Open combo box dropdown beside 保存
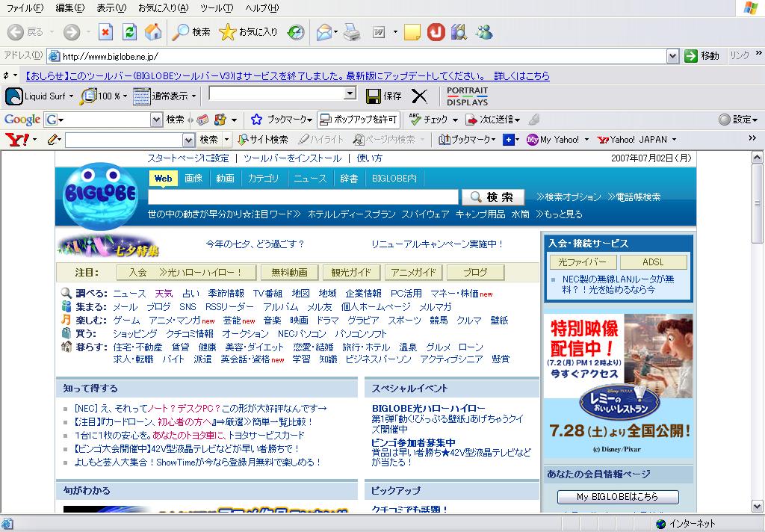 click(350, 93)
